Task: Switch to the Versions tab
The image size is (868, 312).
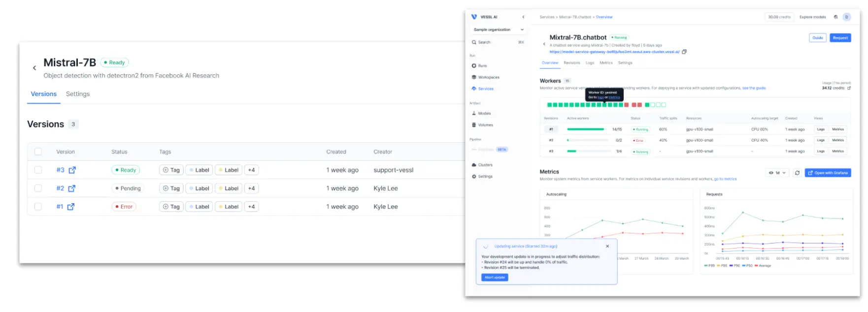Action: click(44, 94)
